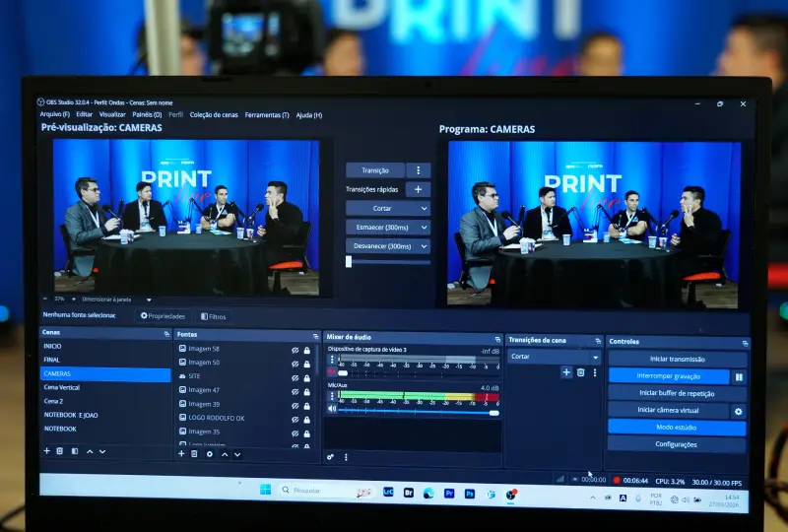Click the Iniciar transmissão button
788x532 pixels.
point(677,360)
